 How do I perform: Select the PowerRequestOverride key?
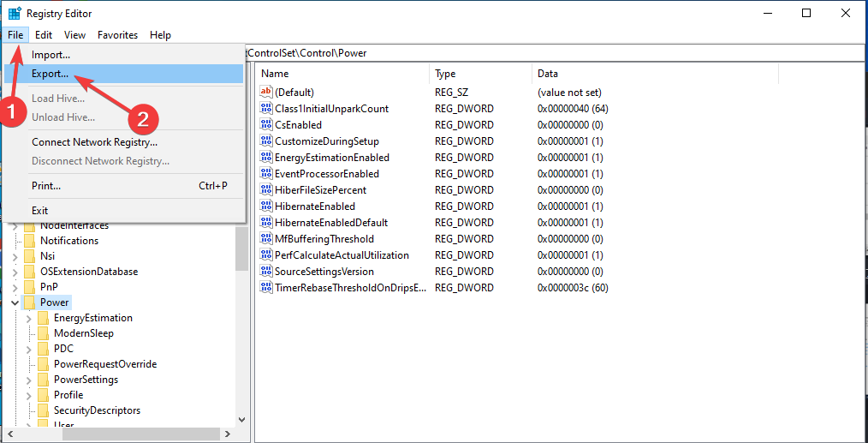pyautogui.click(x=105, y=364)
